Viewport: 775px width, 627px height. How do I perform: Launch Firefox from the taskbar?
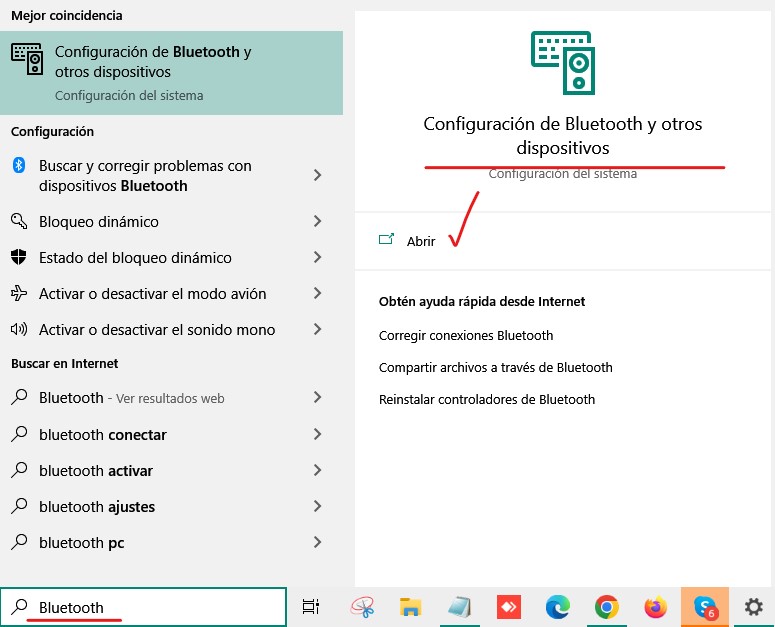[655, 606]
